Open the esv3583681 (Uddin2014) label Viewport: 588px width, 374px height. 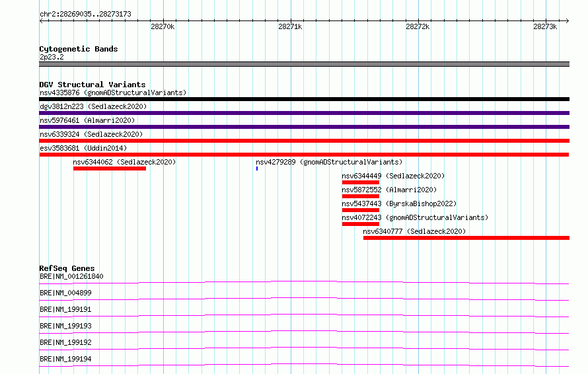(83, 148)
